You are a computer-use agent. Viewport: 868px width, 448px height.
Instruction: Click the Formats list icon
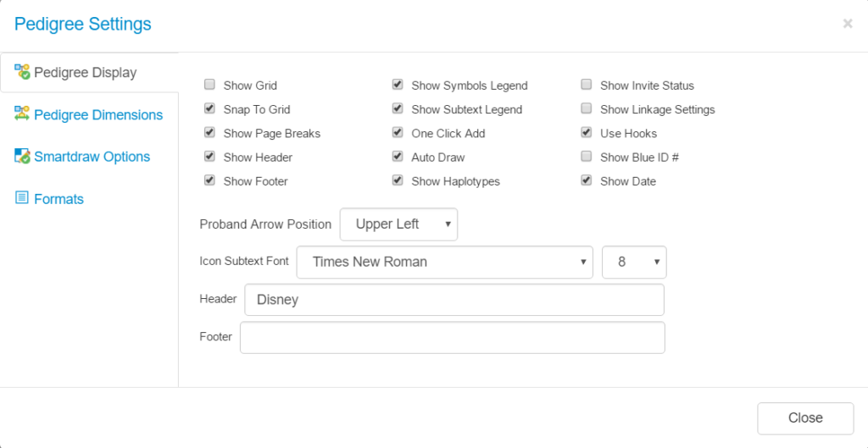coord(22,198)
